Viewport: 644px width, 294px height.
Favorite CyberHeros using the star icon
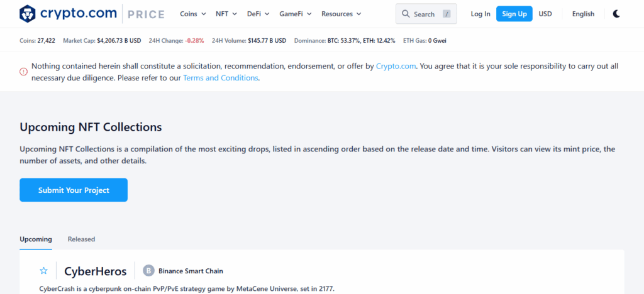tap(43, 271)
